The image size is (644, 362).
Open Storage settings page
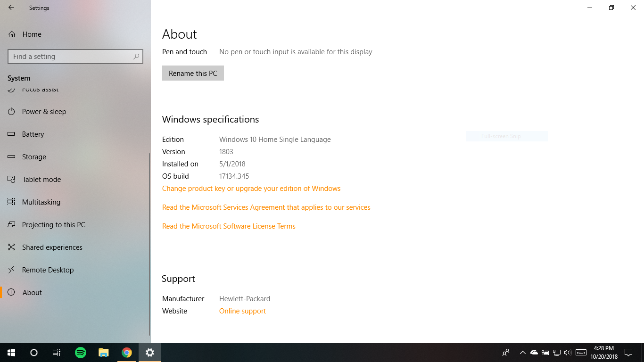(75, 157)
